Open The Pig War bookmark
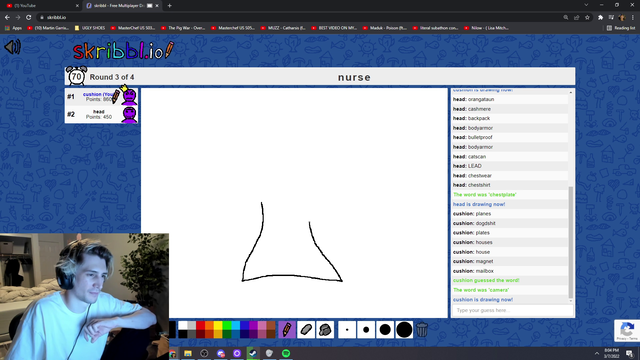 (x=183, y=28)
